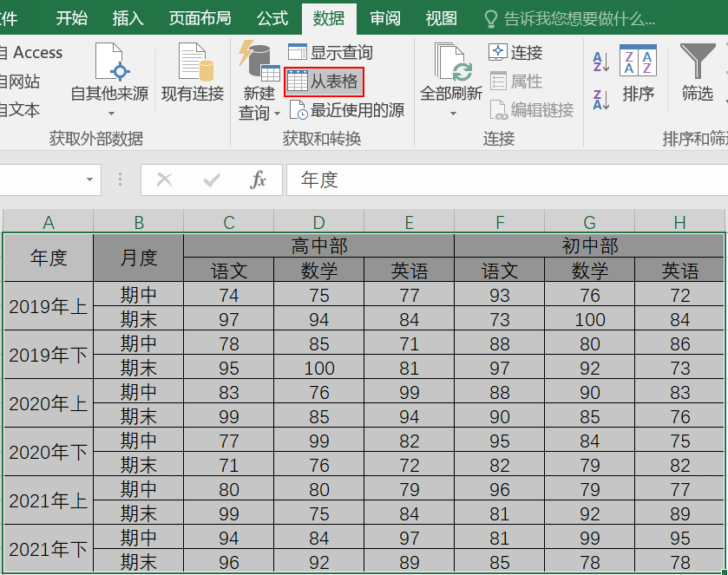Select column A header
Screen dimensions: 728x575
click(x=49, y=222)
